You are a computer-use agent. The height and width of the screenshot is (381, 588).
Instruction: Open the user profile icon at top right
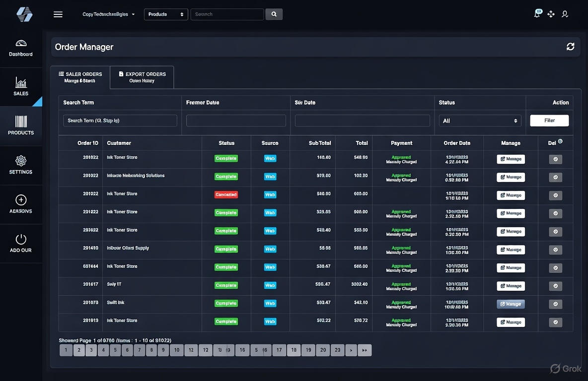[x=565, y=14]
